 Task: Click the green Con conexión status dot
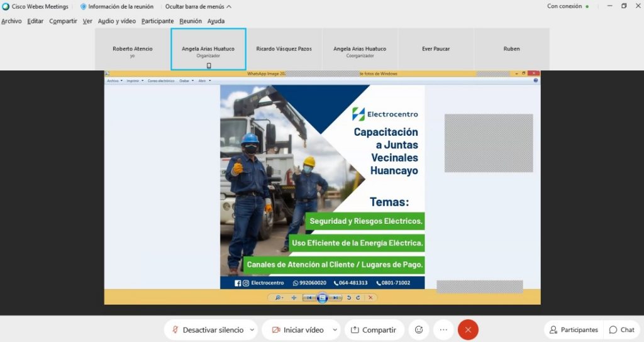587,6
